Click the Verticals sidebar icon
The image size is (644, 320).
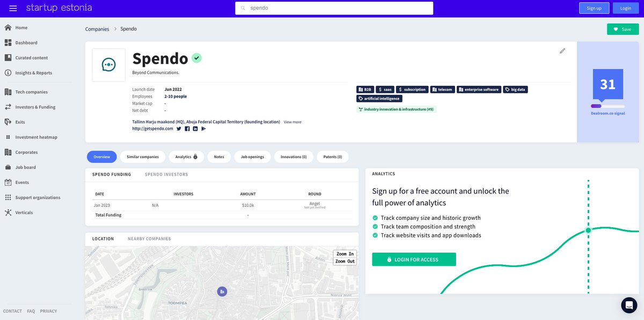[x=8, y=212]
